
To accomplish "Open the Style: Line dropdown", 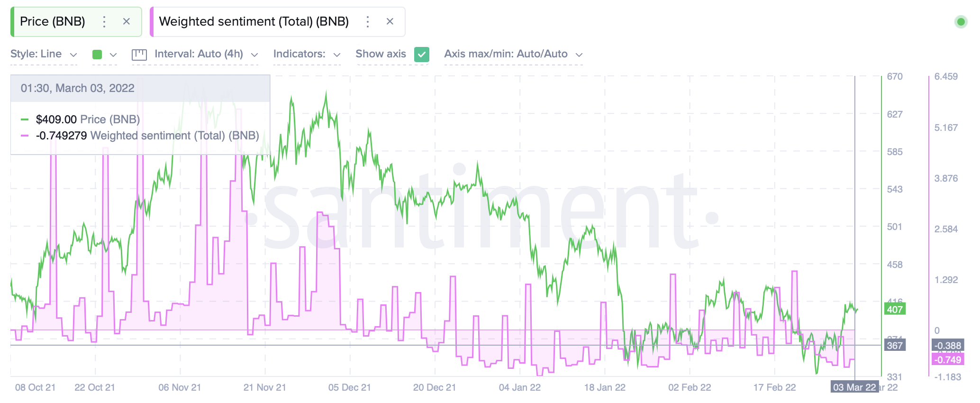I will [43, 54].
